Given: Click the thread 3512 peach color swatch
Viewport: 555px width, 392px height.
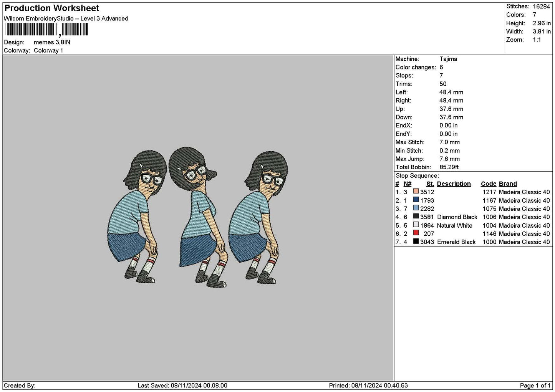Looking at the screenshot, I should point(416,192).
